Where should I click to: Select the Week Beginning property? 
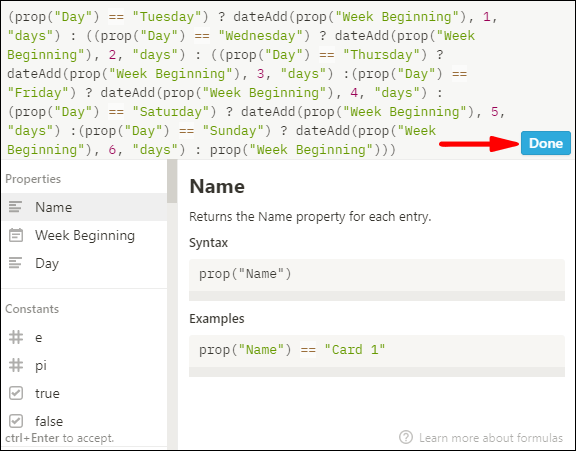[x=84, y=235]
